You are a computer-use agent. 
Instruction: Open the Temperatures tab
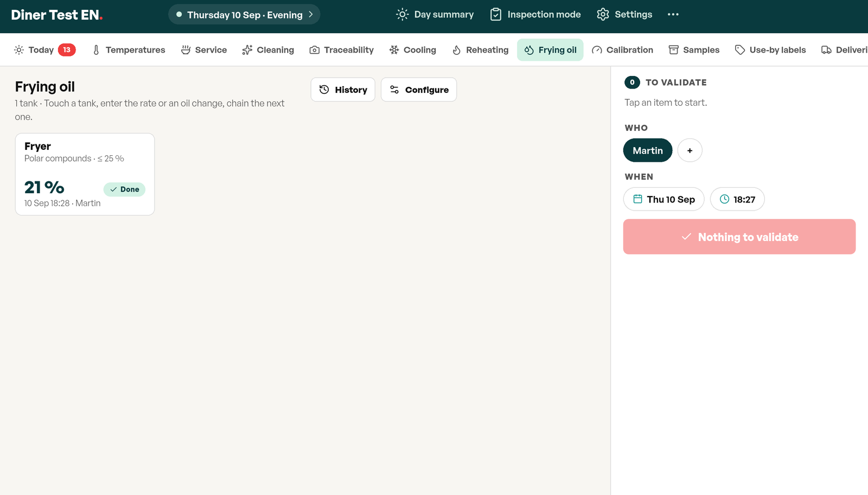(x=129, y=50)
